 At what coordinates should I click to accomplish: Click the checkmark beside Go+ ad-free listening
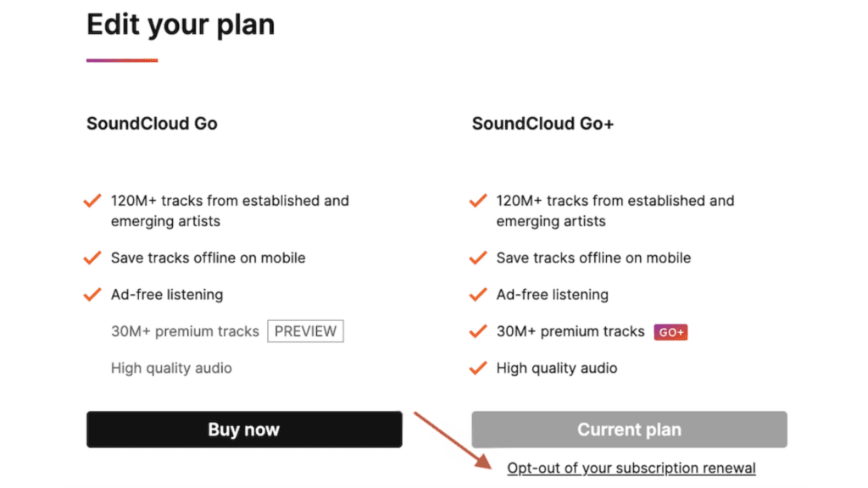tap(477, 295)
